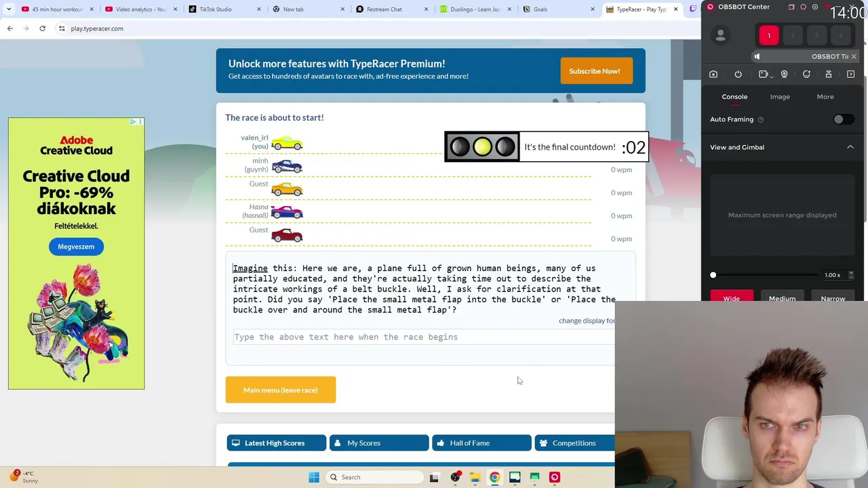Click the OBSBOT speaker volume icon
868x488 pixels.
(x=757, y=56)
